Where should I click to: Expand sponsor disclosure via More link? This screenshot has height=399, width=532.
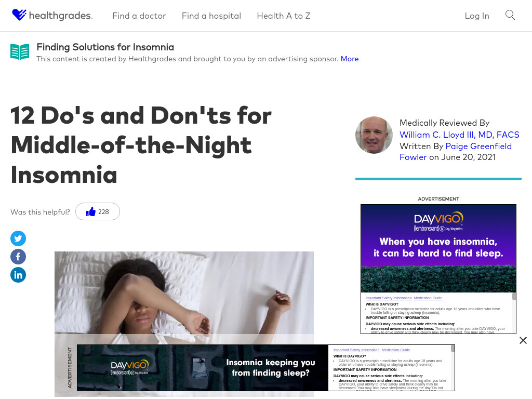click(350, 59)
